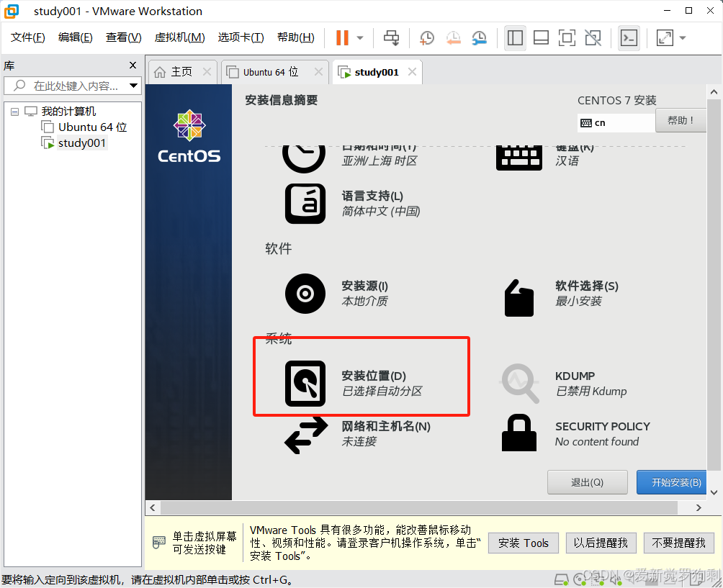Open date and time clock icon
This screenshot has width=723, height=588.
click(304, 158)
